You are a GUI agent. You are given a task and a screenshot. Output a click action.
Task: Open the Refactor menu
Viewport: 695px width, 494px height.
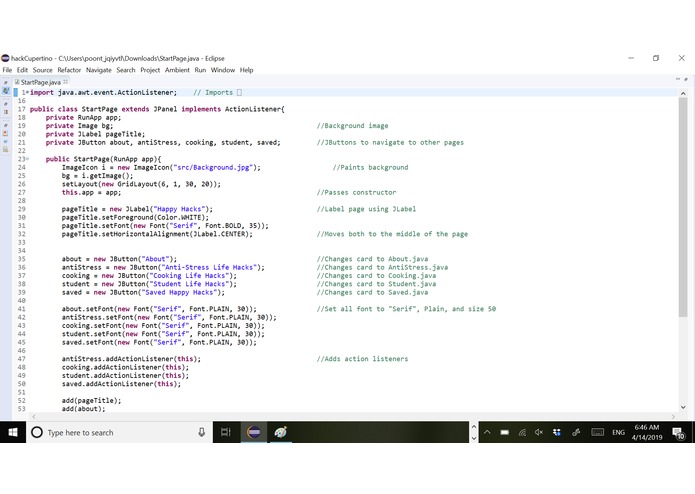(69, 70)
